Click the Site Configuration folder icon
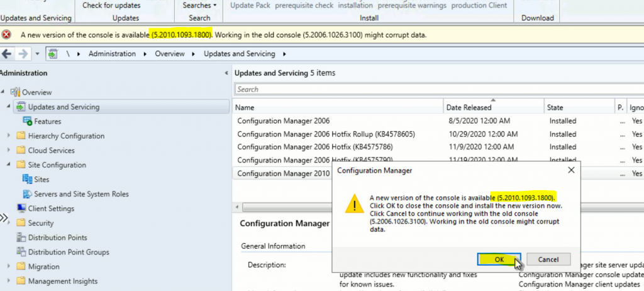Image resolution: width=644 pixels, height=291 pixels. click(21, 165)
